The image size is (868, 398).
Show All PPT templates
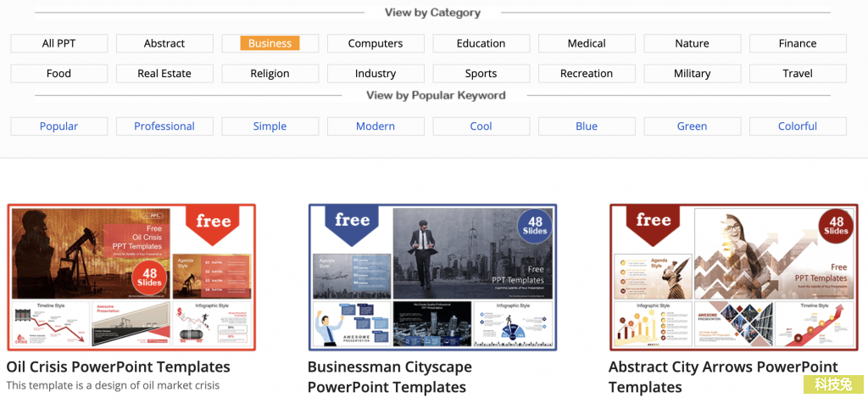click(59, 43)
